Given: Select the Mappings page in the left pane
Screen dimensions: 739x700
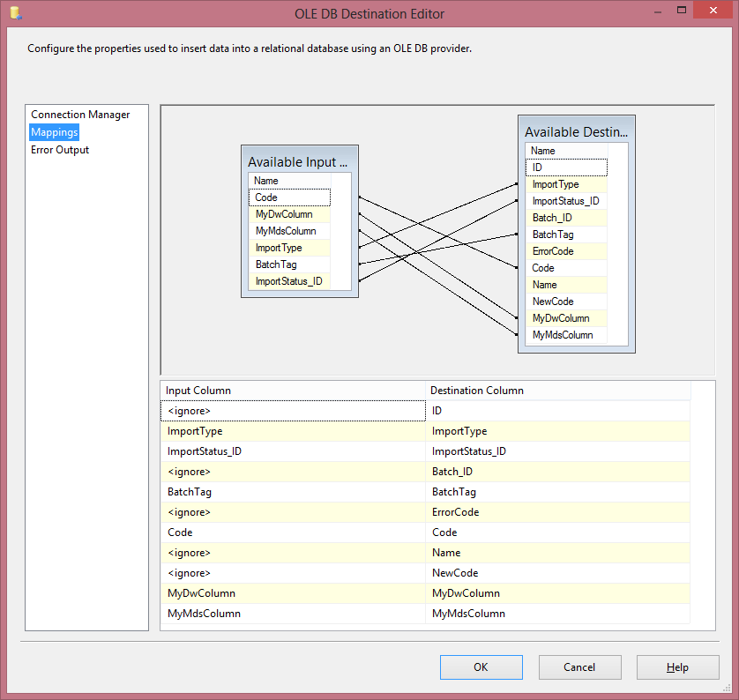Looking at the screenshot, I should (55, 132).
